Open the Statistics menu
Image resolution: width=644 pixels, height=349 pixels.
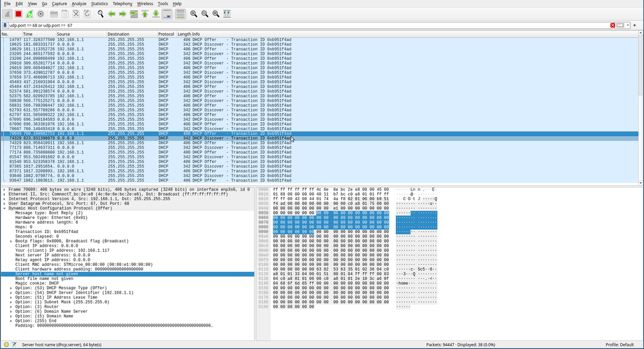(x=99, y=4)
